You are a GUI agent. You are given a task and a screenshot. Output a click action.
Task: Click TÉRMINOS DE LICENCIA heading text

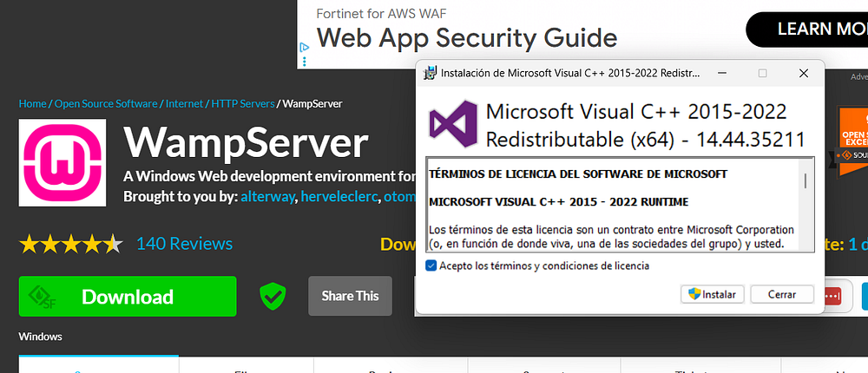pos(578,174)
